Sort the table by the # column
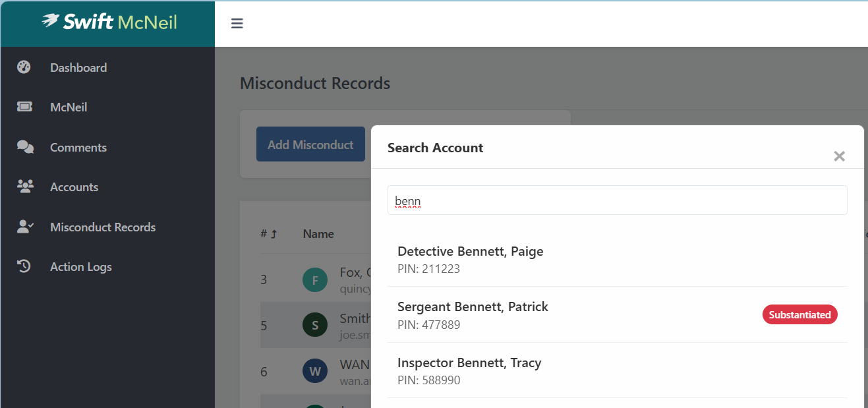The width and height of the screenshot is (868, 408). coord(268,234)
